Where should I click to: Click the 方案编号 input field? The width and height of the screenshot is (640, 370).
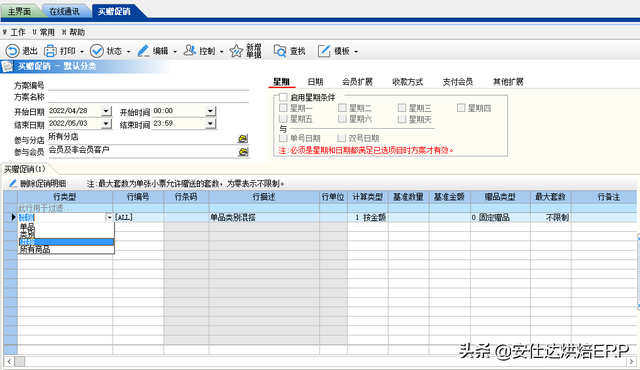[x=148, y=85]
